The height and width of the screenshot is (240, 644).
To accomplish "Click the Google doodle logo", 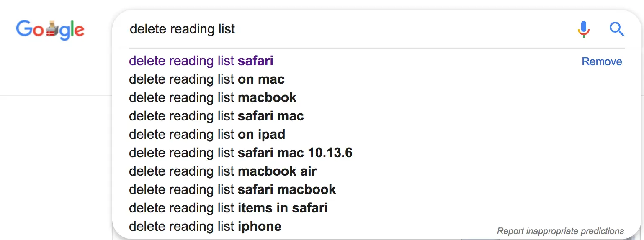I will pos(50,30).
